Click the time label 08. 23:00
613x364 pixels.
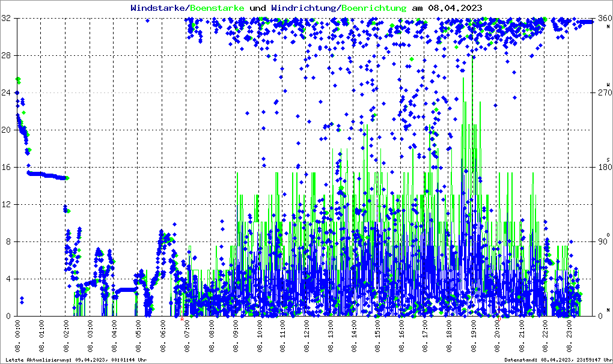coord(569,336)
